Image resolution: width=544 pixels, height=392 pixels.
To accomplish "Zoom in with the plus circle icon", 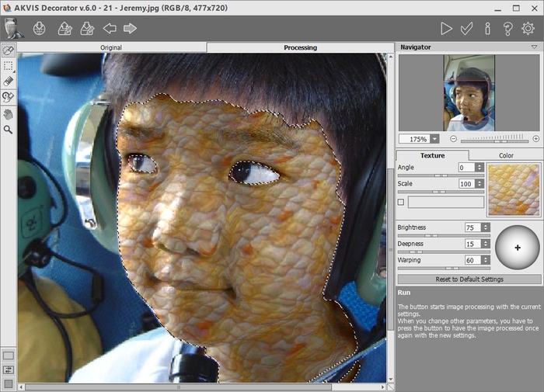I will [x=536, y=139].
